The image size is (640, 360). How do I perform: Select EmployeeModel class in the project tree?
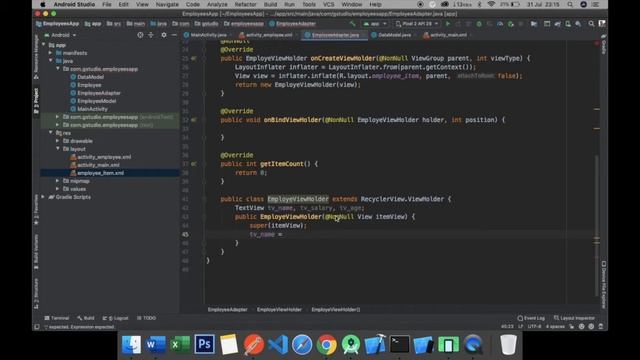97,101
